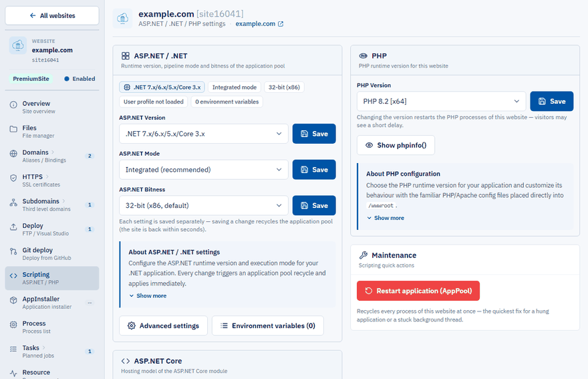Open Git deploy from GitHub

pos(52,253)
